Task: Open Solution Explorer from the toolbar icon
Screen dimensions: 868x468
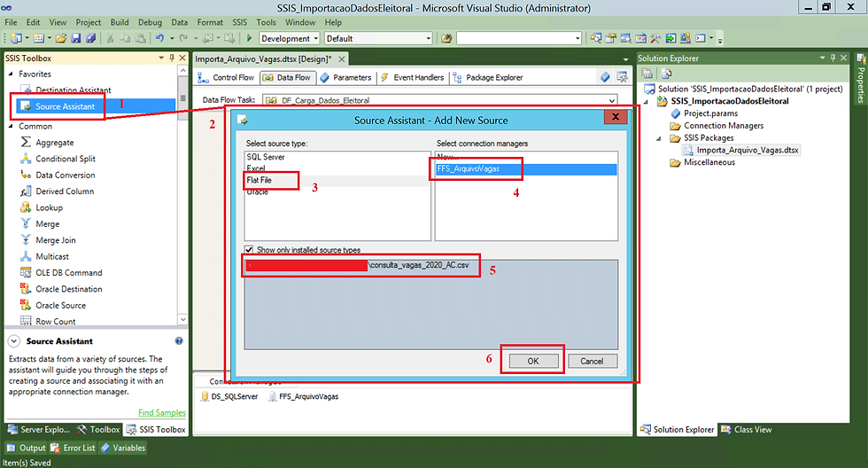Action: [595, 38]
